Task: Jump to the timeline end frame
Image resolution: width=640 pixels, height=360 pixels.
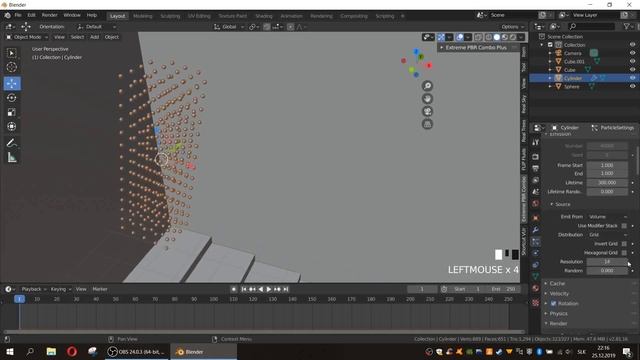Action: (286, 289)
